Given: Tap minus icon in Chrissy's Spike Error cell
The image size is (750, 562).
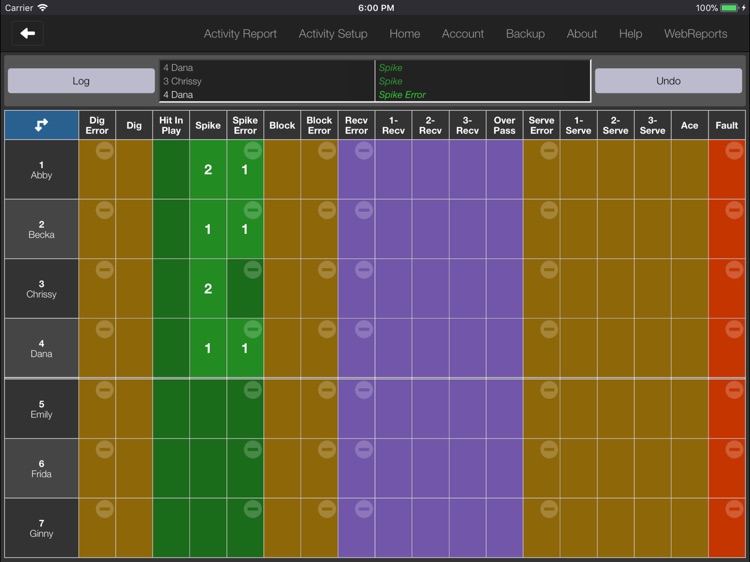Looking at the screenshot, I should coord(253,270).
